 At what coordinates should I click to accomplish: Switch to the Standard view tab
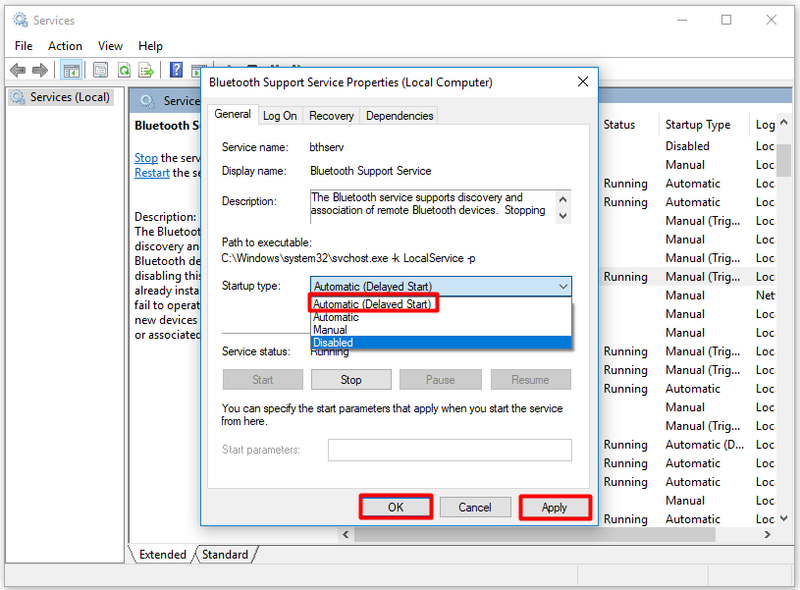pyautogui.click(x=225, y=554)
